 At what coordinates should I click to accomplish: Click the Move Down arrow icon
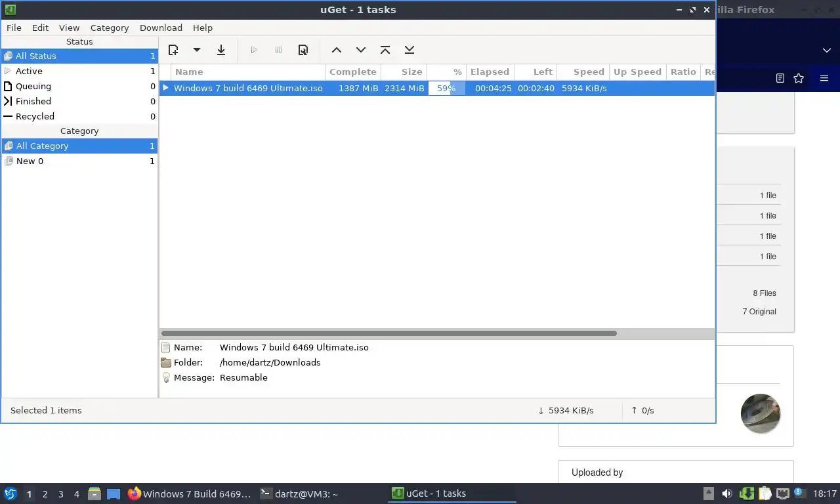coord(360,50)
